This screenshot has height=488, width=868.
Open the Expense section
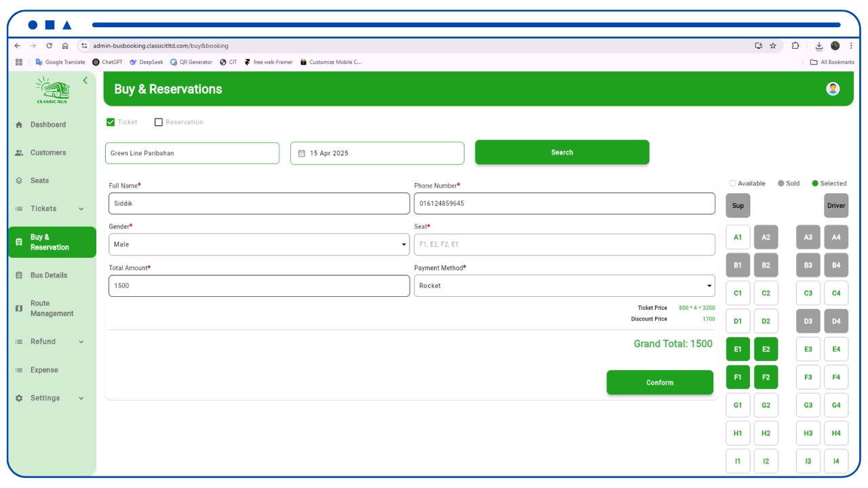pos(44,369)
